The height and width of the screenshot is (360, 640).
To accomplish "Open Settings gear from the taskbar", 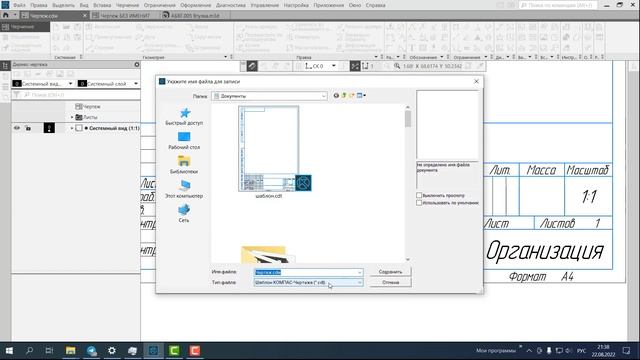I will (112, 351).
